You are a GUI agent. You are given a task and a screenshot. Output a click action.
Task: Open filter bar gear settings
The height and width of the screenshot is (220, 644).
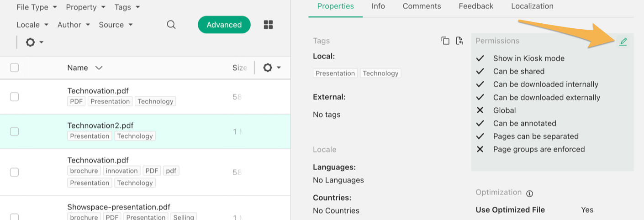click(x=35, y=42)
